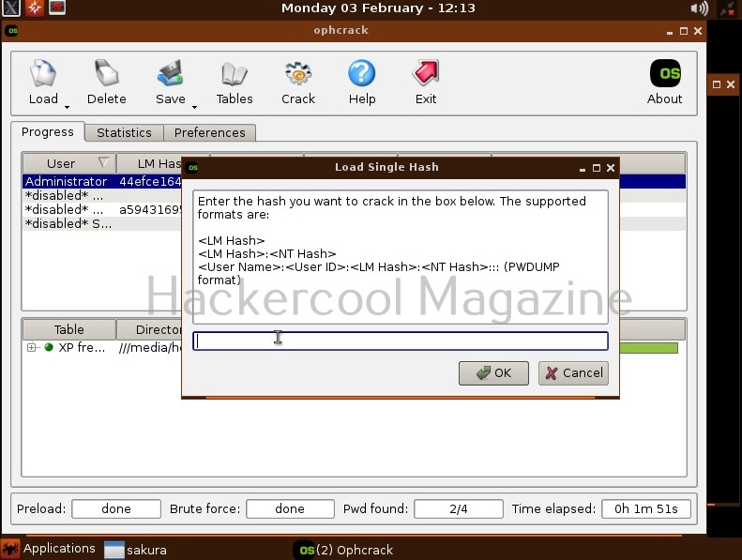Switch to the Preferences tab

[x=209, y=133]
